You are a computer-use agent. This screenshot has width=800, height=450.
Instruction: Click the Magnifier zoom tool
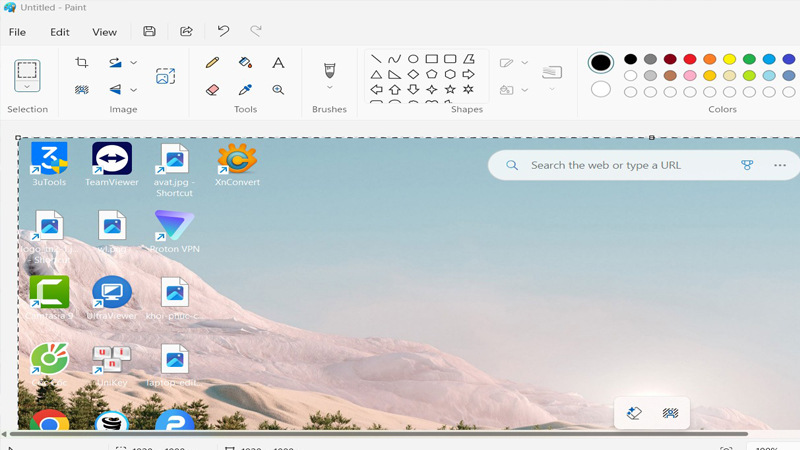pyautogui.click(x=278, y=89)
